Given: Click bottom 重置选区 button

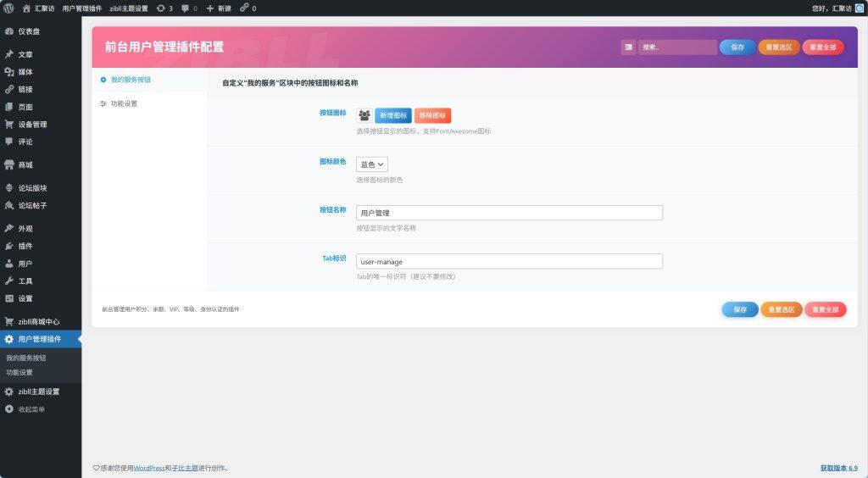Looking at the screenshot, I should pyautogui.click(x=782, y=309).
